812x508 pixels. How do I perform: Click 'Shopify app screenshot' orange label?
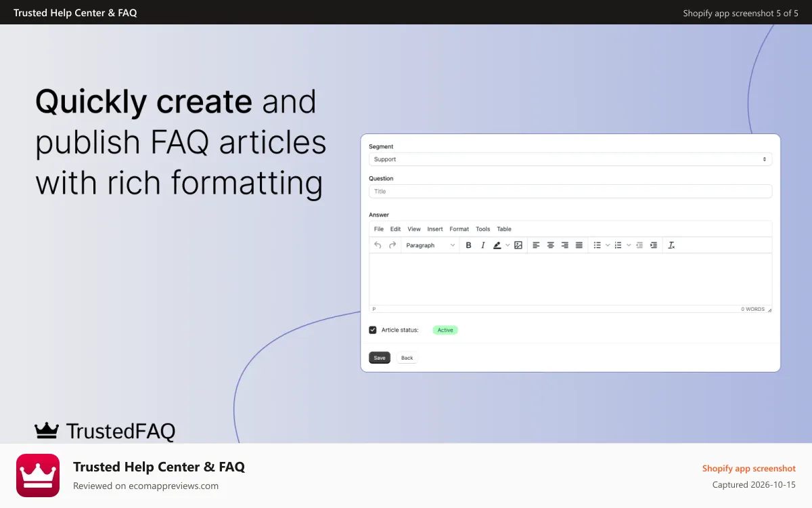pyautogui.click(x=749, y=468)
